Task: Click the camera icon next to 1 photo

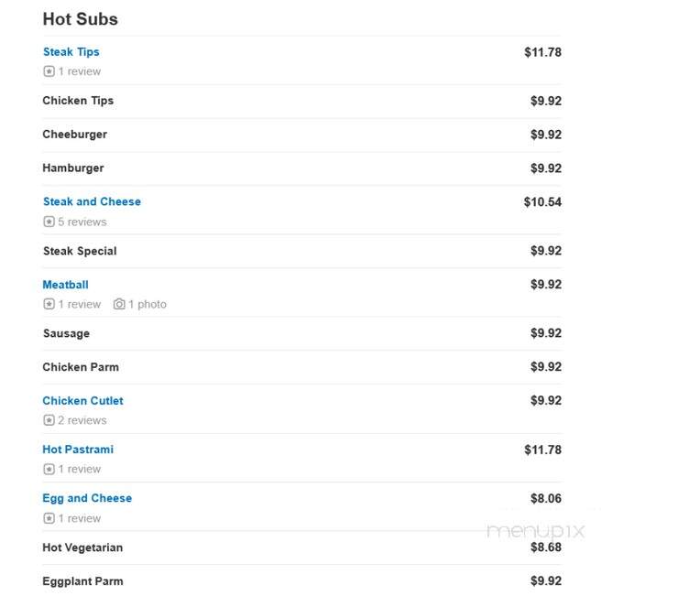Action: coord(119,304)
